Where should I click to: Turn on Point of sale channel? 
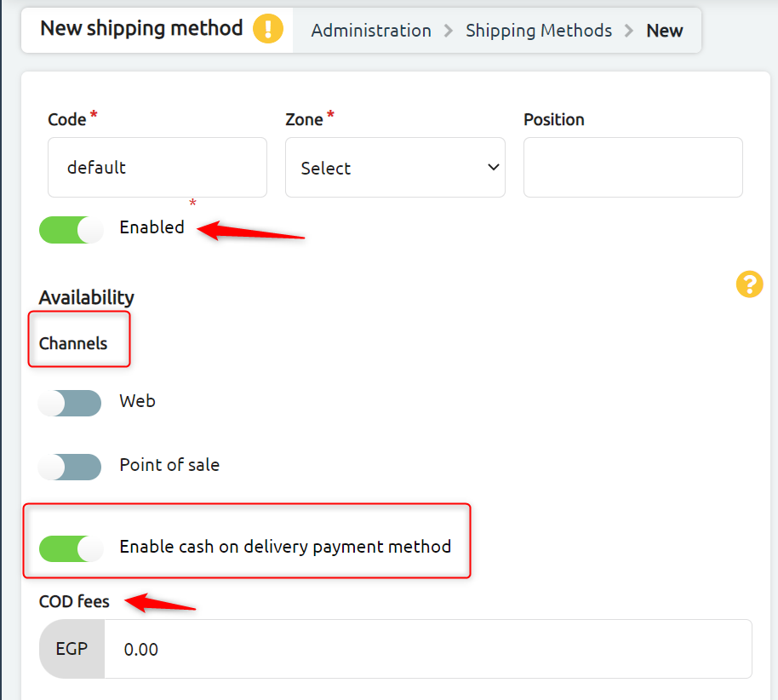(x=70, y=467)
